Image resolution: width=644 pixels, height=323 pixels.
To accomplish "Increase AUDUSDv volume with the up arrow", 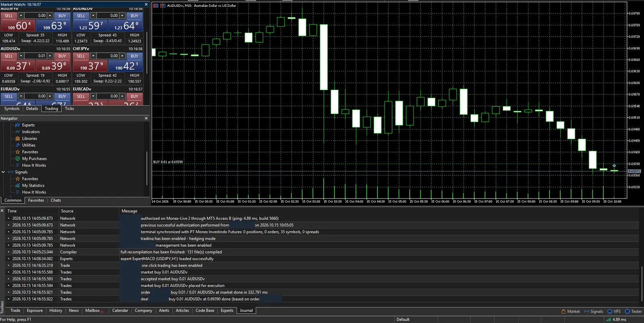I will 50,56.
